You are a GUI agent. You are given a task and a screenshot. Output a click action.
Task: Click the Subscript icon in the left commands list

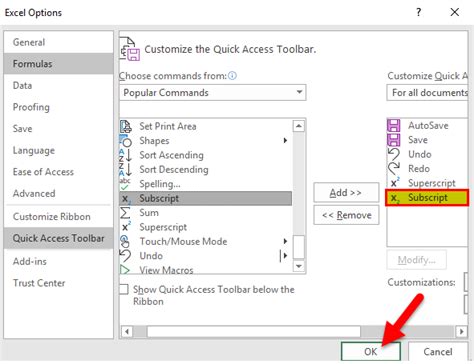[x=126, y=199]
